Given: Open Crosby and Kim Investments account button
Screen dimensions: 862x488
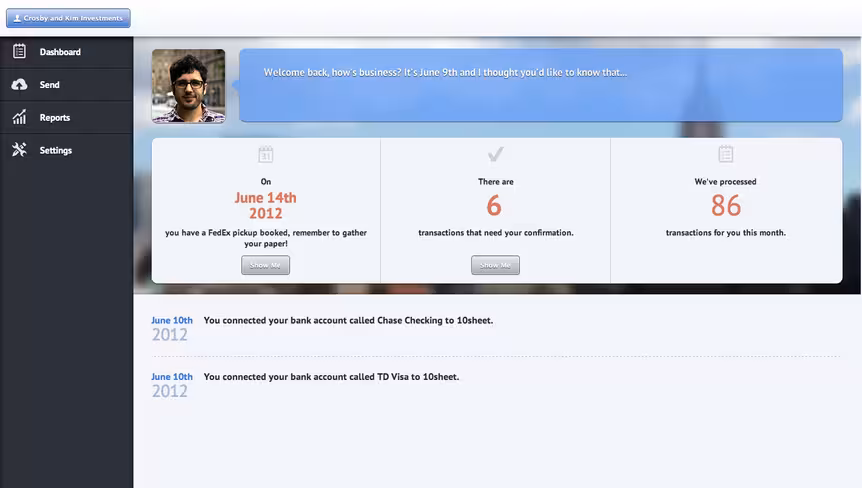Looking at the screenshot, I should click(x=68, y=18).
